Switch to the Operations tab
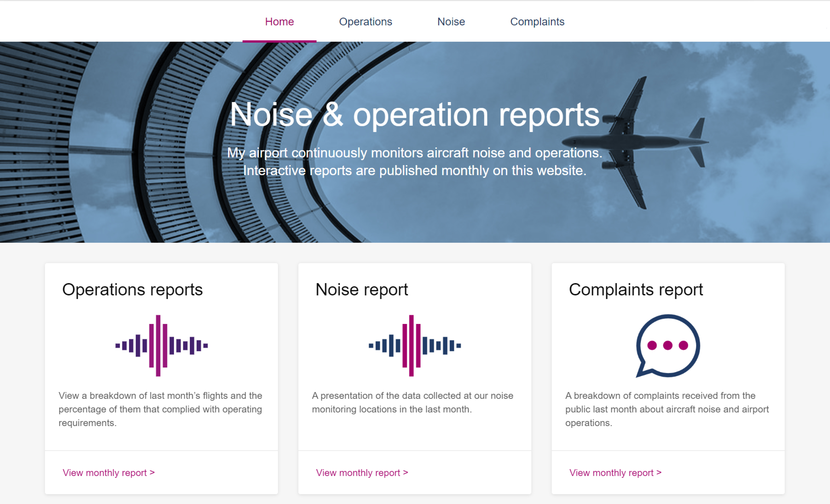Screen dimensions: 830x504 coord(365,22)
